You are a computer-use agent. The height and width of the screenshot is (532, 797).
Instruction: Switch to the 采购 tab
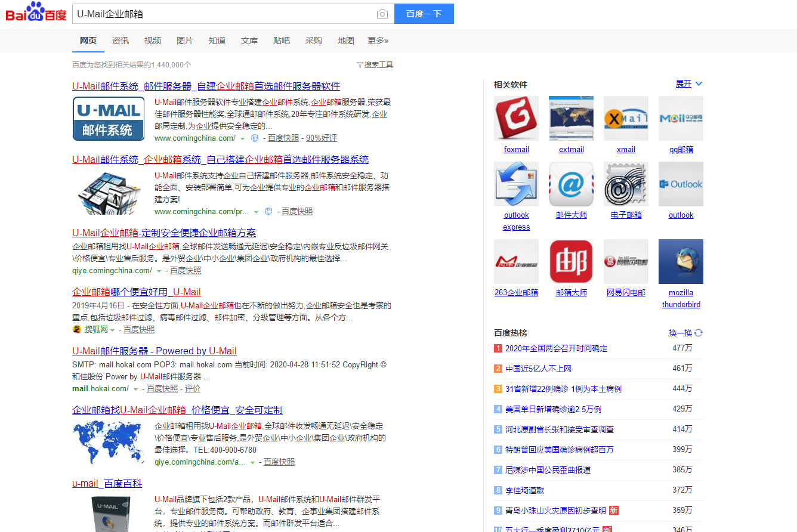tap(314, 41)
